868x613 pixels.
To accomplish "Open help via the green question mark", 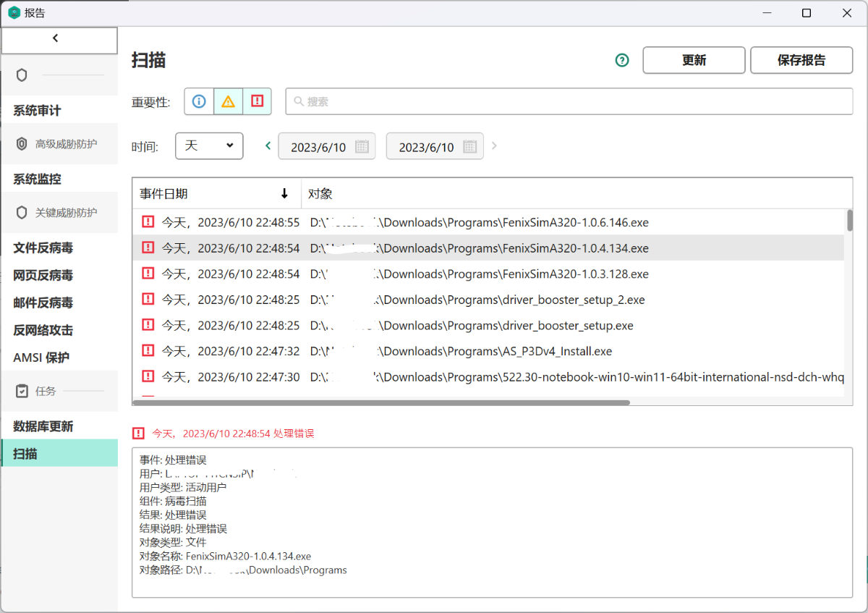I will point(622,60).
